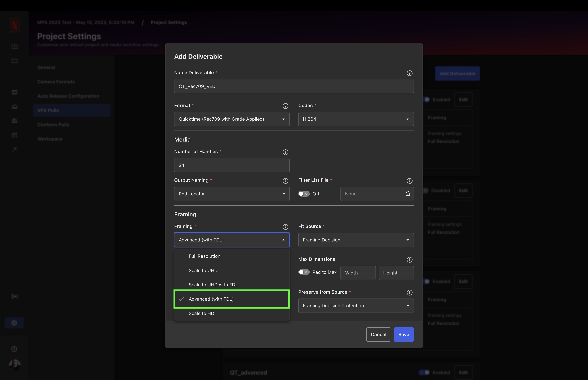
Task: Open Camera Formats settings tab
Action: (x=71, y=82)
